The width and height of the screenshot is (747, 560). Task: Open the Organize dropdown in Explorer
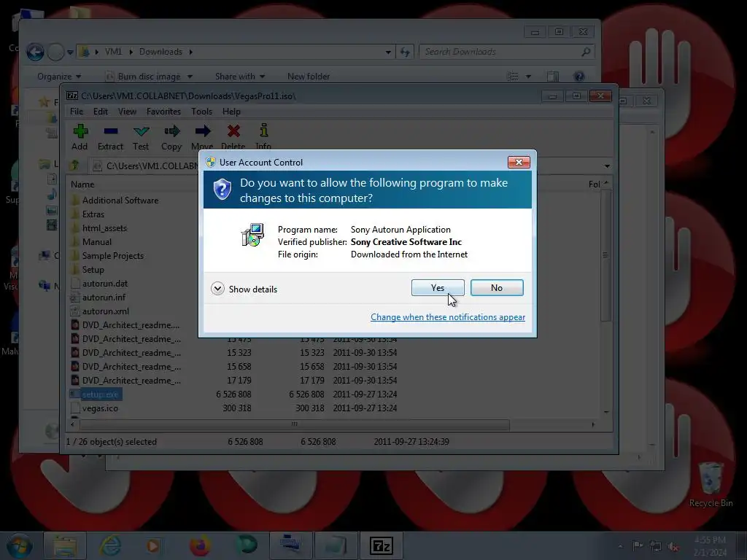click(59, 76)
